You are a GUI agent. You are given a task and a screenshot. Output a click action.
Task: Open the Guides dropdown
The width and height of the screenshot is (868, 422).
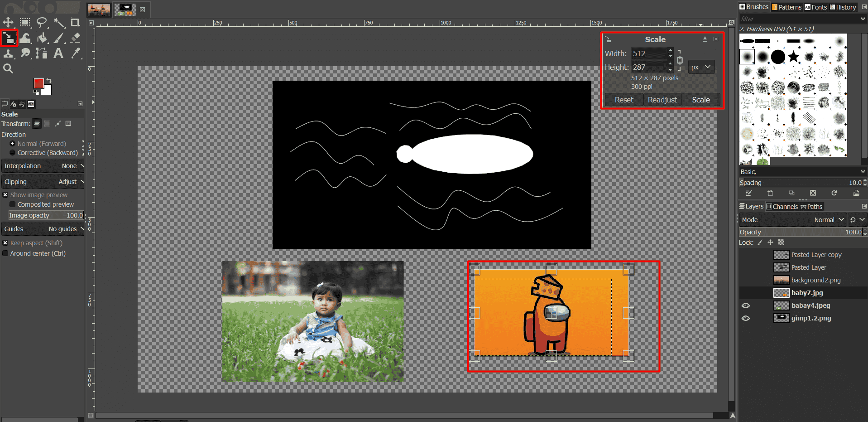pos(43,229)
